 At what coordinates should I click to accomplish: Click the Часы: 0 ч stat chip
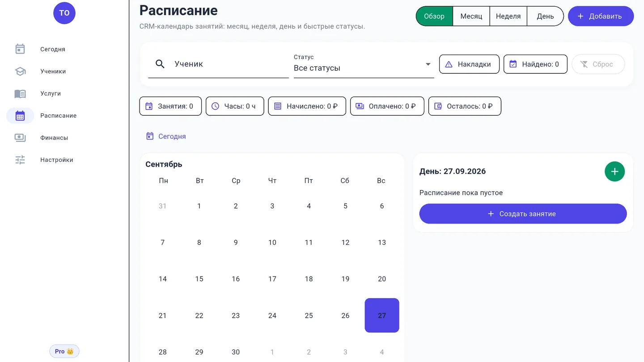235,106
